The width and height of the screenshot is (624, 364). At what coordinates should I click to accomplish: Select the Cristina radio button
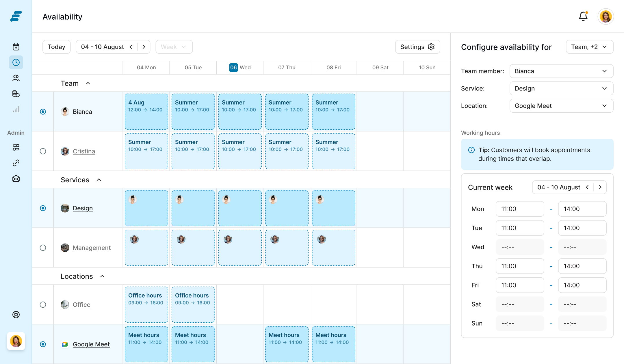coord(43,151)
